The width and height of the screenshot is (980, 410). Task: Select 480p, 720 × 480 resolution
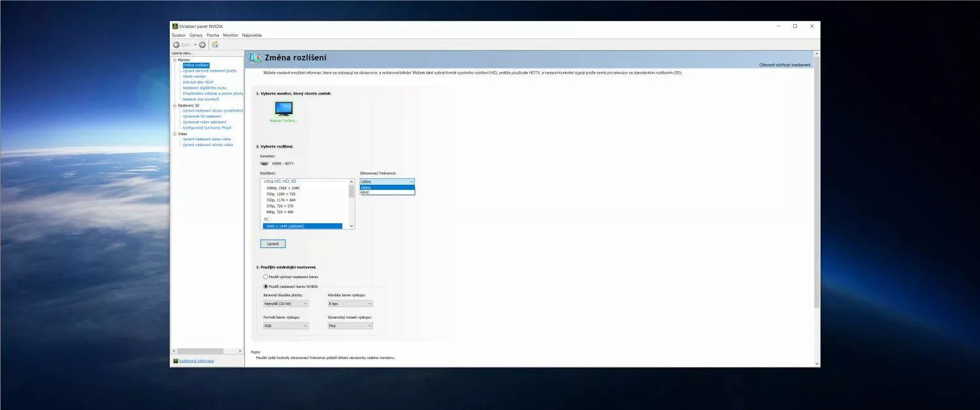click(x=280, y=212)
